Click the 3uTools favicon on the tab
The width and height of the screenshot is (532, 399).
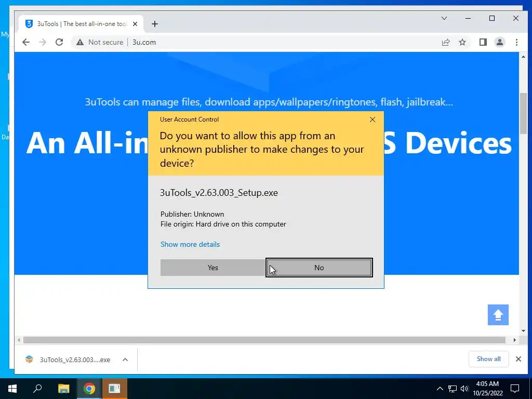point(29,24)
